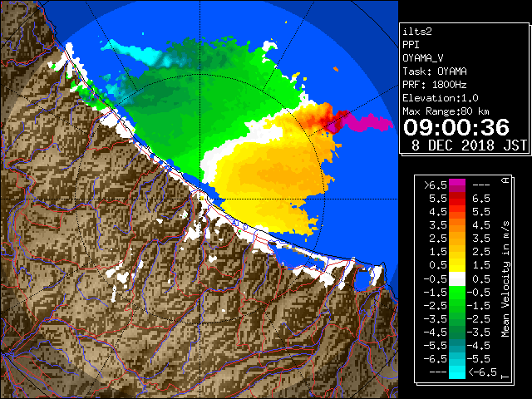Pick the white zero-velocity band in color bar
Screen dimensions: 532x399
[x=457, y=279]
